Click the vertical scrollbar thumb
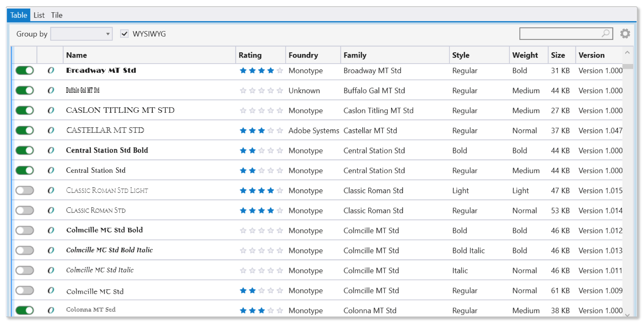The width and height of the screenshot is (644, 325). 627,66
